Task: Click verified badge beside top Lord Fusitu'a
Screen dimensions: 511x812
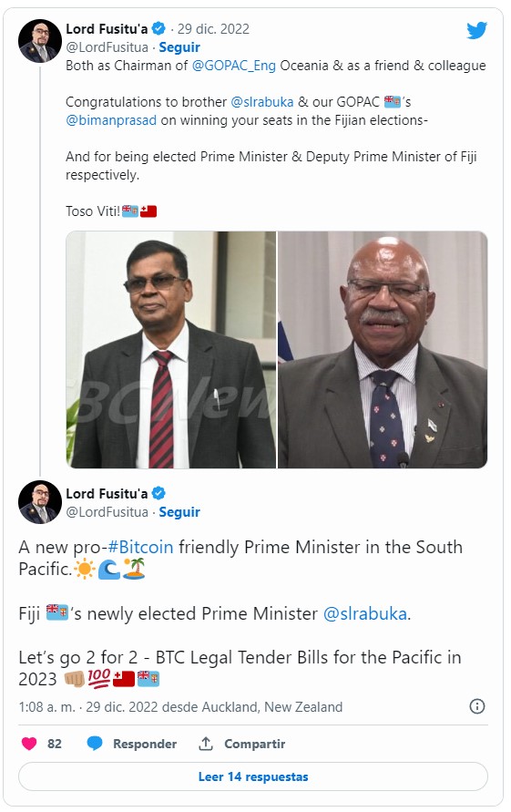Action: tap(158, 28)
